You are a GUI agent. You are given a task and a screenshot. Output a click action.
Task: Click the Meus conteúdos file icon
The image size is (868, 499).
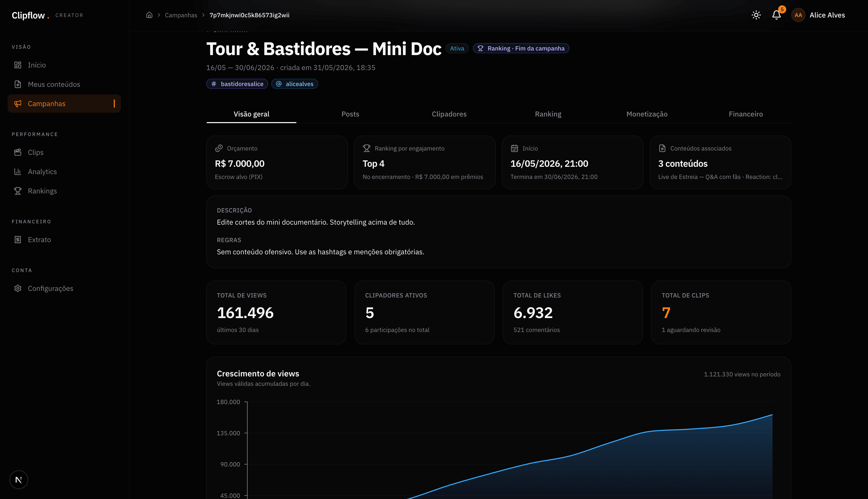coord(18,84)
